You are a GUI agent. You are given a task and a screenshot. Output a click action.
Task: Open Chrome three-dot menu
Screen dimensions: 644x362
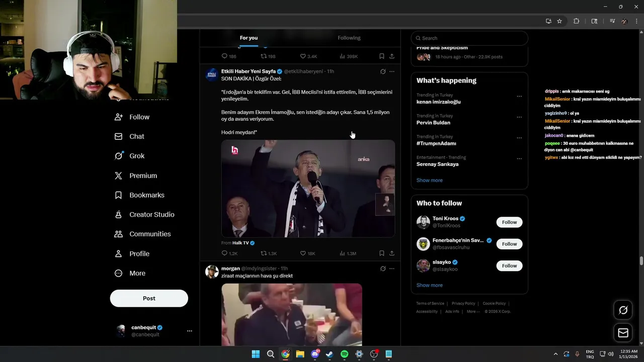click(x=636, y=21)
